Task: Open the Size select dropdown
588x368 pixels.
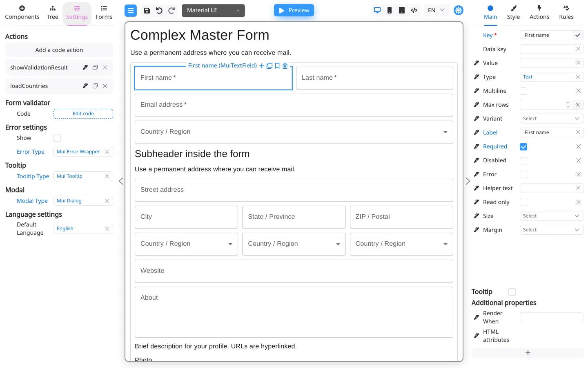Action: pyautogui.click(x=552, y=216)
